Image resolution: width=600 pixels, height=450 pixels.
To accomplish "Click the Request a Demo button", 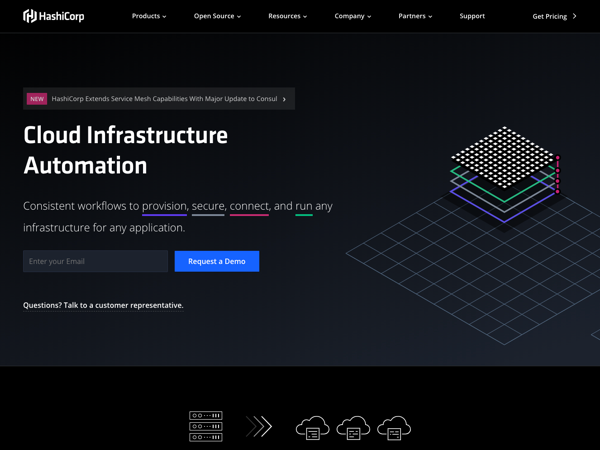I will tap(217, 261).
